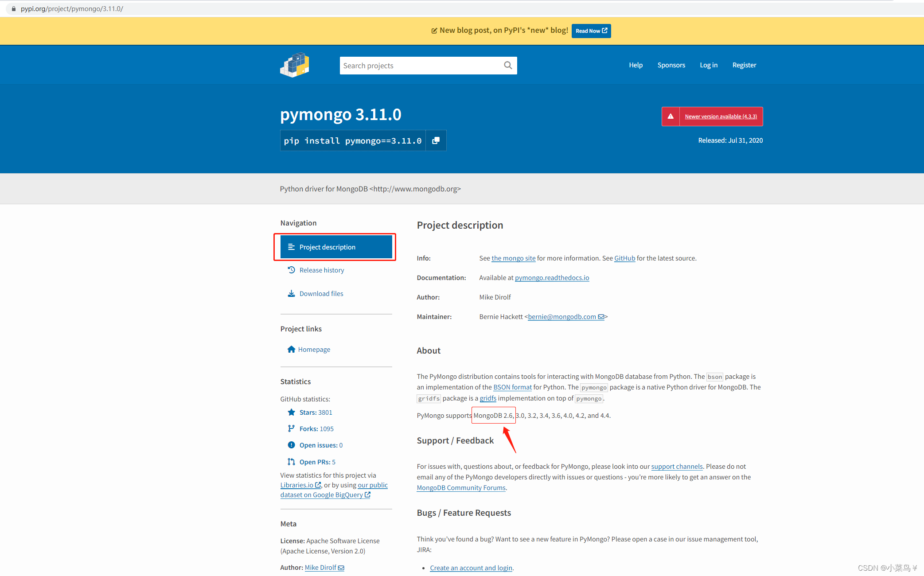Click the fork icon next to Forks
Image resolution: width=924 pixels, height=576 pixels.
(x=291, y=428)
